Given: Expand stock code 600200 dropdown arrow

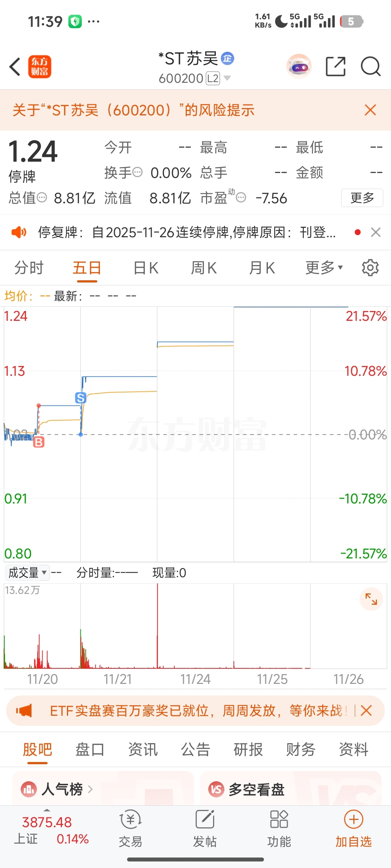Looking at the screenshot, I should (227, 78).
